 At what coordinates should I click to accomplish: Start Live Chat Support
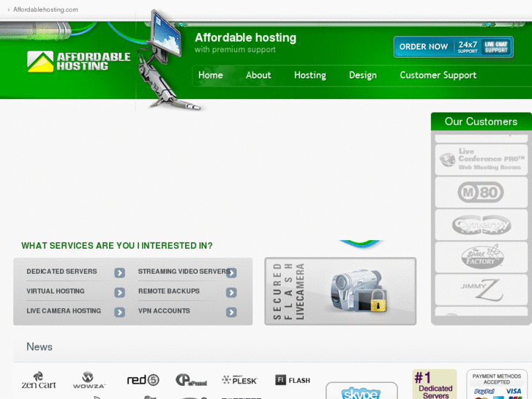496,47
